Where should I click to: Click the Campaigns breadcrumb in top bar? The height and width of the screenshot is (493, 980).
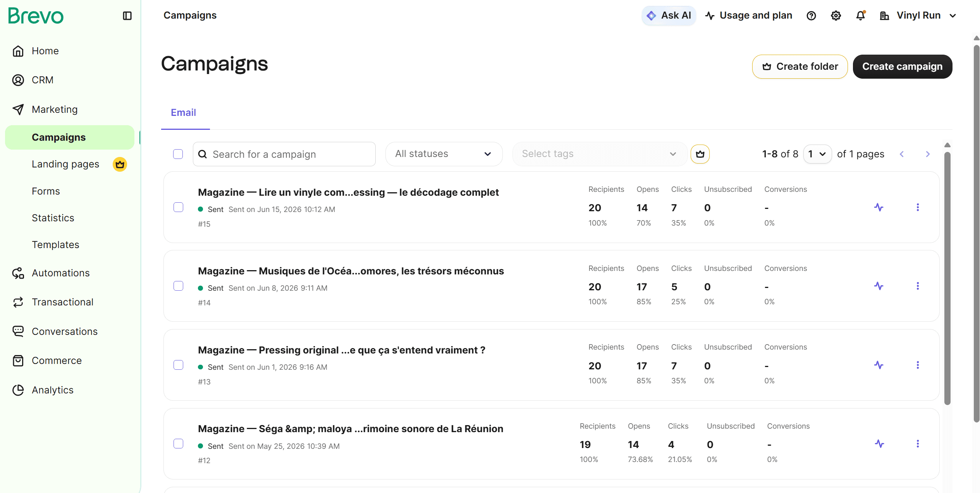click(x=190, y=16)
